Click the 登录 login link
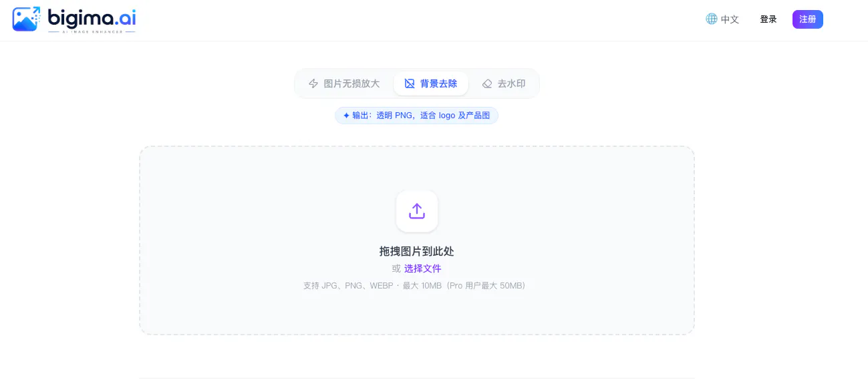This screenshot has height=386, width=868. coord(768,19)
